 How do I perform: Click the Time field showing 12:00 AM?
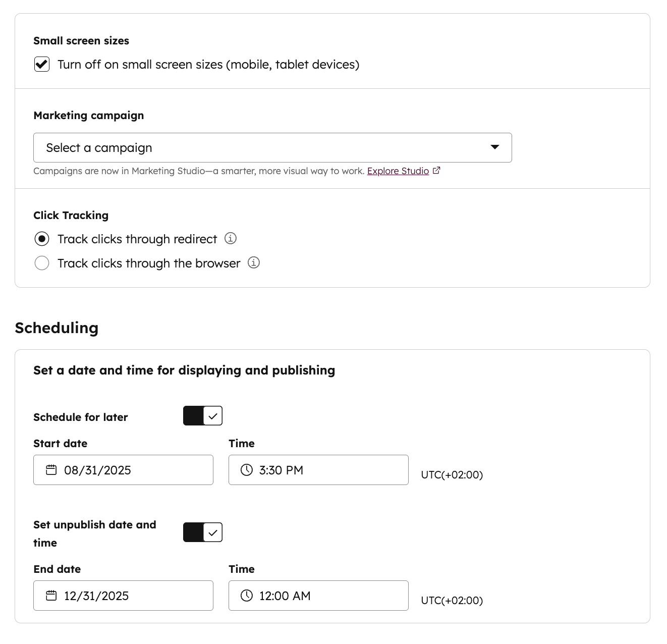pos(318,596)
